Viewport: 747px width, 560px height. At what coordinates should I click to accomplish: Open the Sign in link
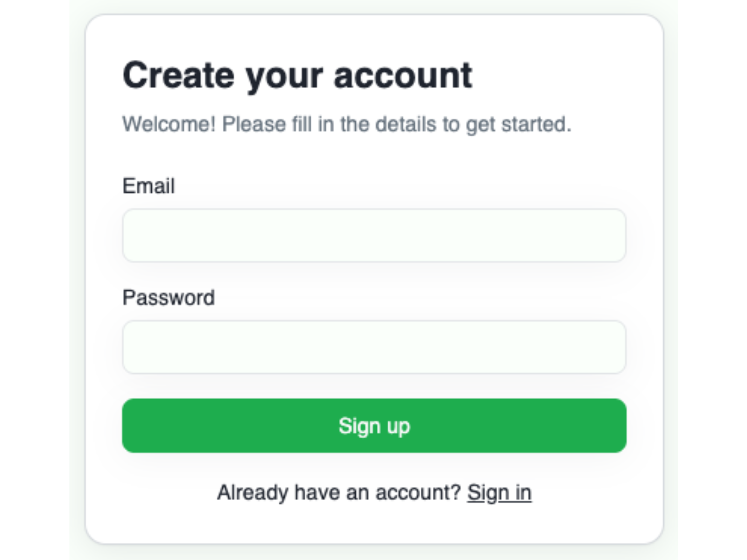point(499,492)
